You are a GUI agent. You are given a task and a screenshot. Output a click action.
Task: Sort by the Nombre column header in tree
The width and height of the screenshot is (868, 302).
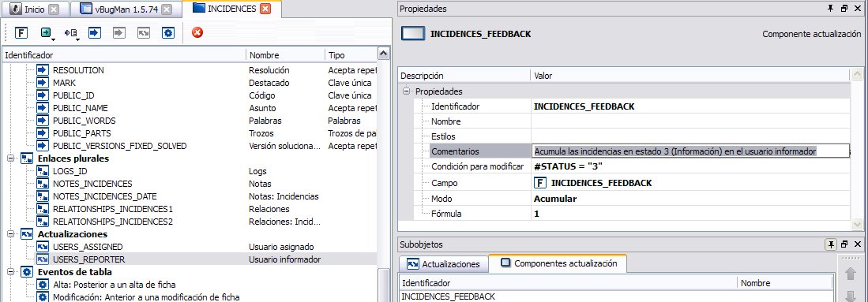click(286, 55)
